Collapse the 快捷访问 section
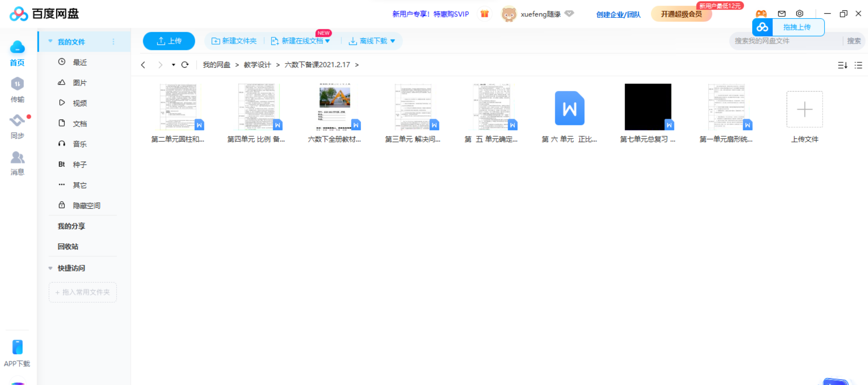The height and width of the screenshot is (385, 868). [x=50, y=268]
